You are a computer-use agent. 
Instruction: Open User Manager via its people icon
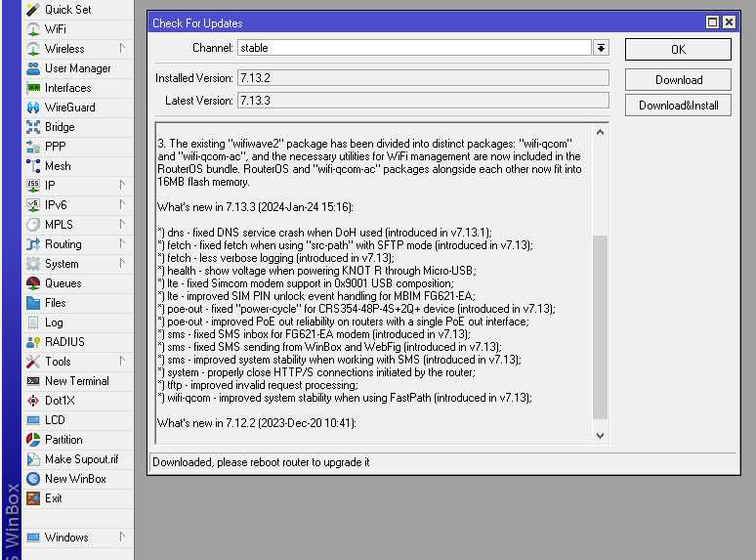click(x=33, y=68)
